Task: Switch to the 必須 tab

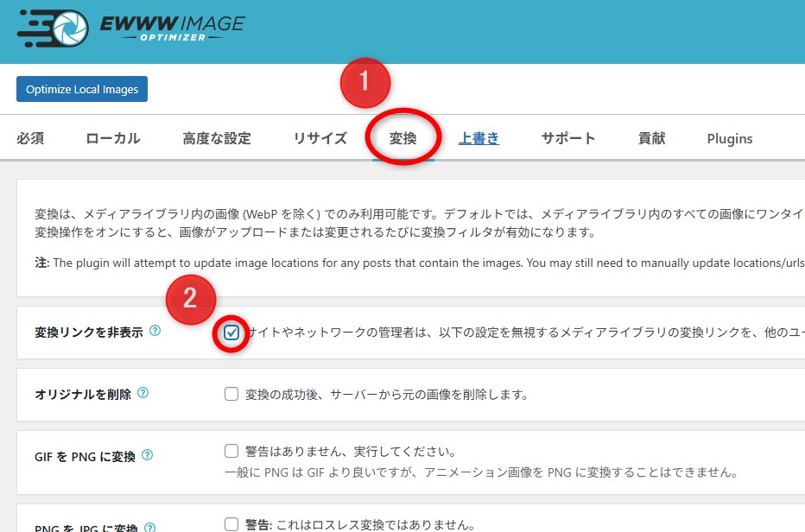Action: (31, 138)
